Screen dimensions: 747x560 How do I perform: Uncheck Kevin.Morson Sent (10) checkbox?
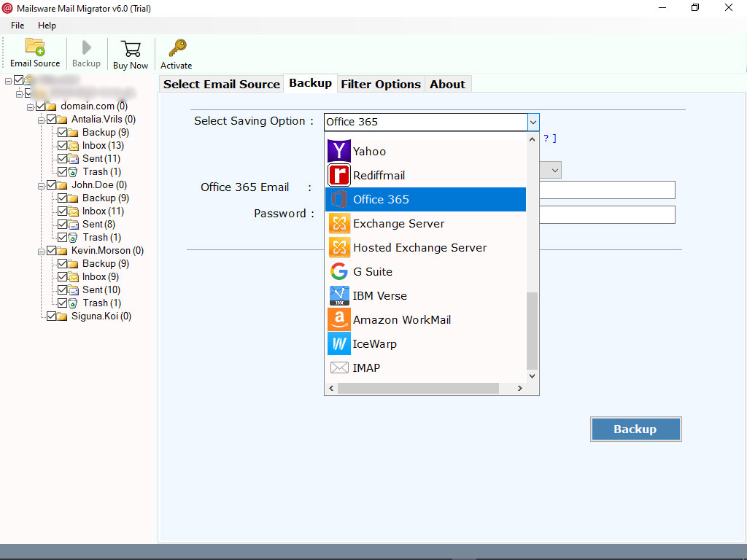63,290
